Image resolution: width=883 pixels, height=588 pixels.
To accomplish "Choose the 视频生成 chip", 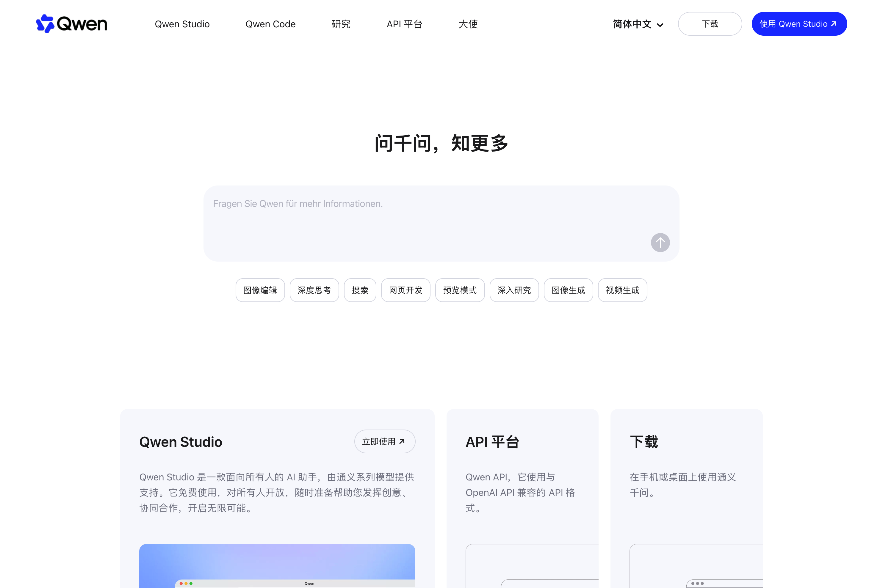I will tap(622, 290).
